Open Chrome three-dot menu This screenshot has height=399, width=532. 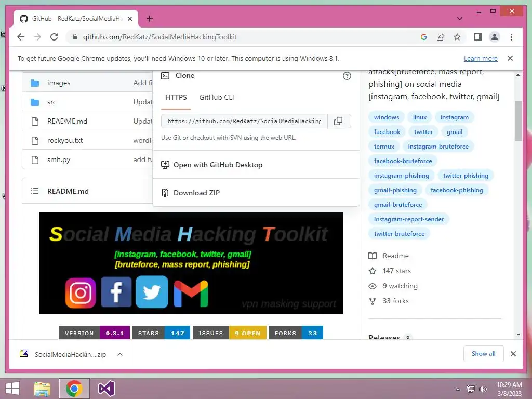pos(511,37)
